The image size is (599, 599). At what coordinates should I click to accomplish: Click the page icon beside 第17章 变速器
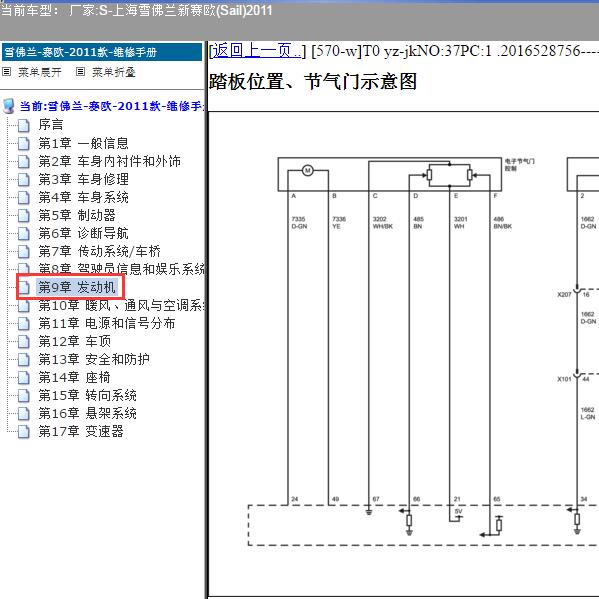[24, 431]
